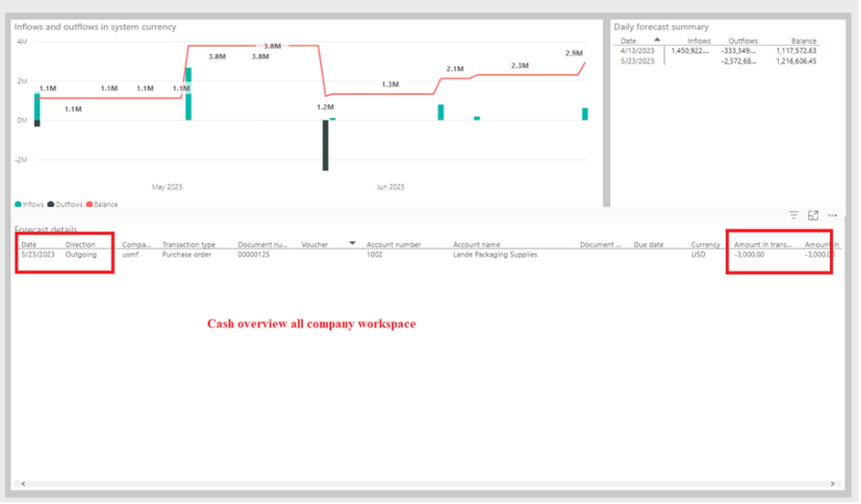Select the Balance legend marker
Image resolution: width=861 pixels, height=504 pixels.
point(90,204)
